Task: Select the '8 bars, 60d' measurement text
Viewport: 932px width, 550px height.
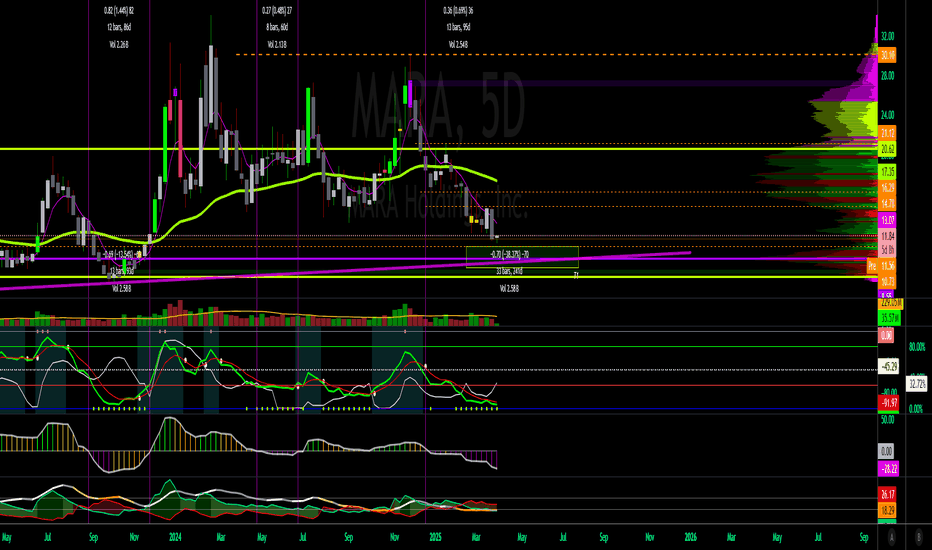Action: [x=277, y=27]
